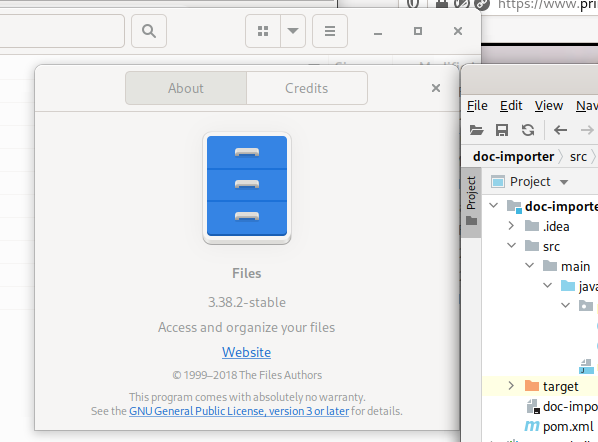Viewport: 598px width, 442px height.
Task: Open the View menu
Action: (x=548, y=106)
